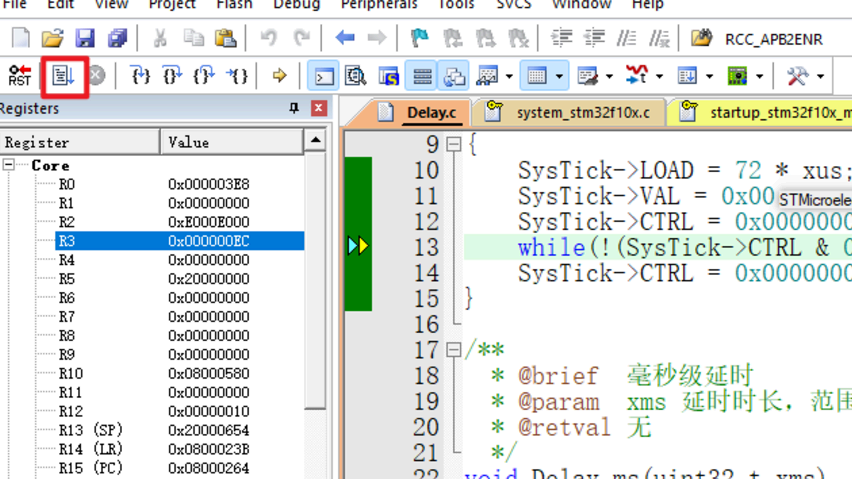Open the Flash menu

tap(234, 4)
